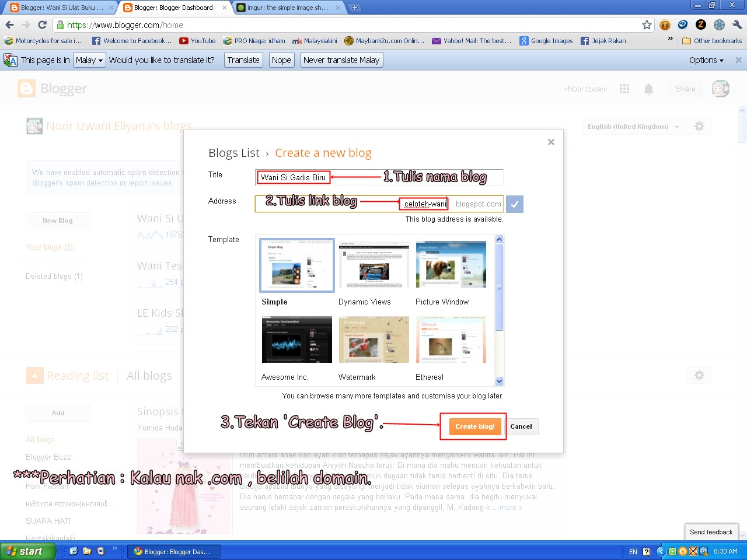Open the Malay language dropdown
The height and width of the screenshot is (560, 747).
(x=89, y=60)
